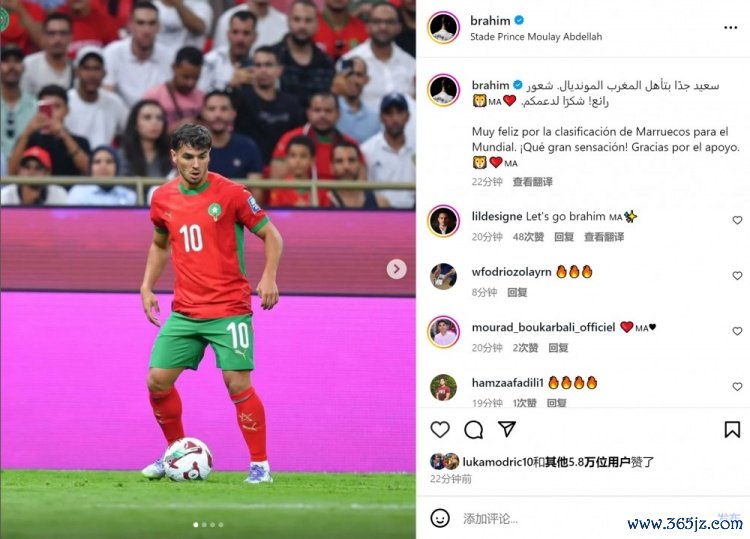View translation of lildesigne's comment
The image size is (750, 539).
pyautogui.click(x=604, y=237)
